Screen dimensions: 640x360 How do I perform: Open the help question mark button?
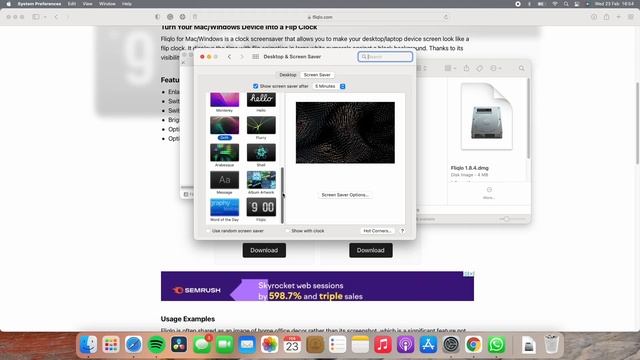402,231
